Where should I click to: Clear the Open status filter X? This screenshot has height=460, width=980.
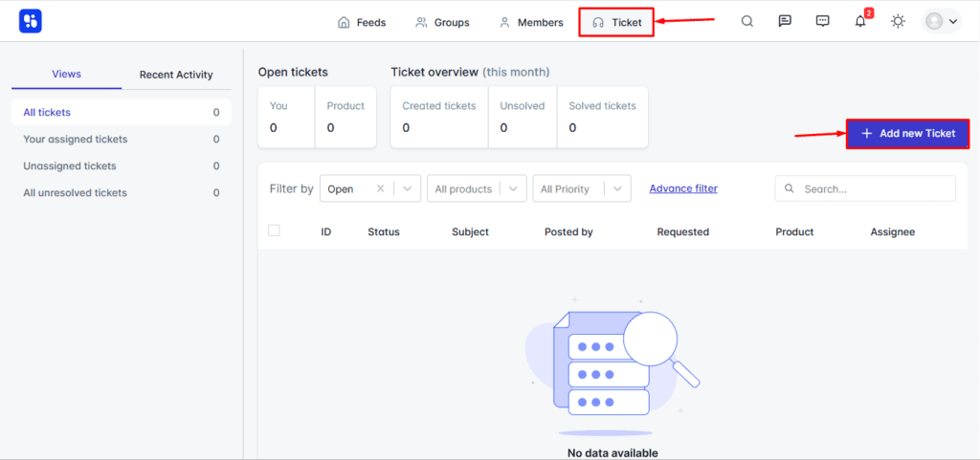point(380,189)
